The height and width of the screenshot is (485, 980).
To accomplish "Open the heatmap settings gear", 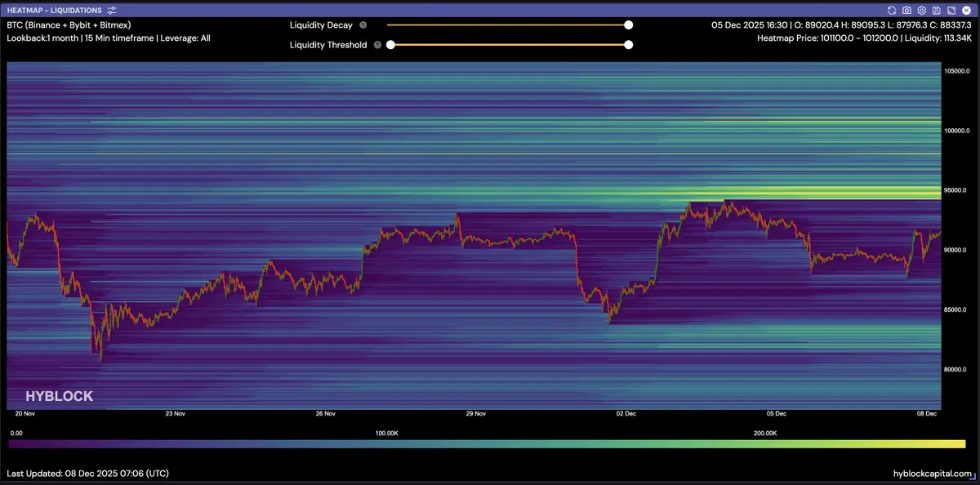I will (921, 10).
